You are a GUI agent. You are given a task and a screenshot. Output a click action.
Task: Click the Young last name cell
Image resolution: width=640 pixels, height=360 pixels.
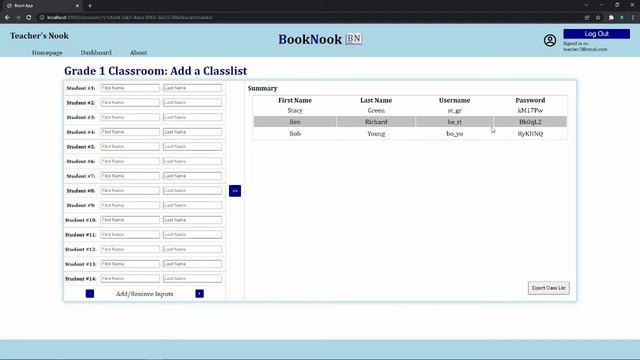[376, 134]
